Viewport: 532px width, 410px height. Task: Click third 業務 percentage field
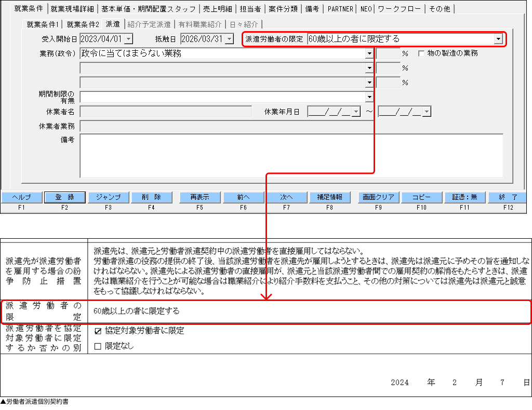(388, 83)
